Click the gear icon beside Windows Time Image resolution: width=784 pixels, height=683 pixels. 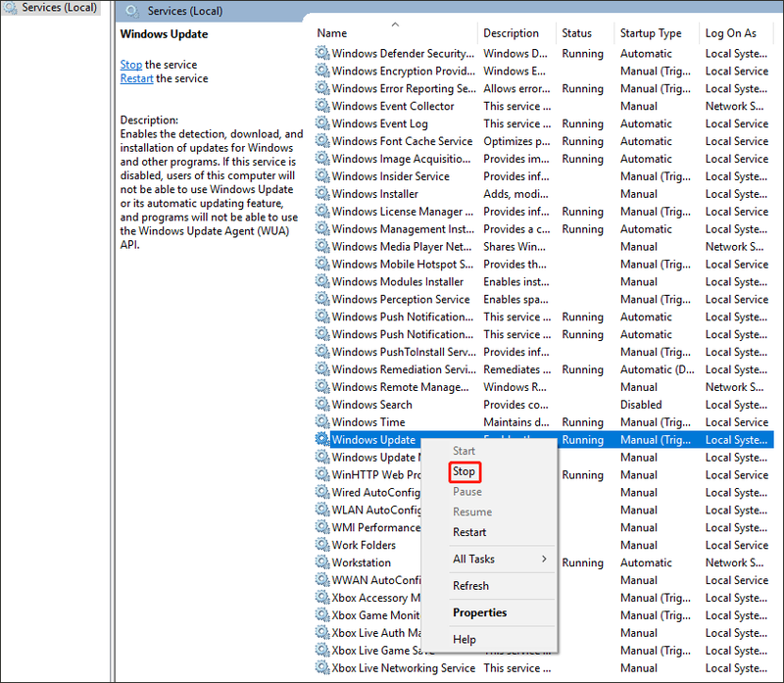click(x=322, y=422)
